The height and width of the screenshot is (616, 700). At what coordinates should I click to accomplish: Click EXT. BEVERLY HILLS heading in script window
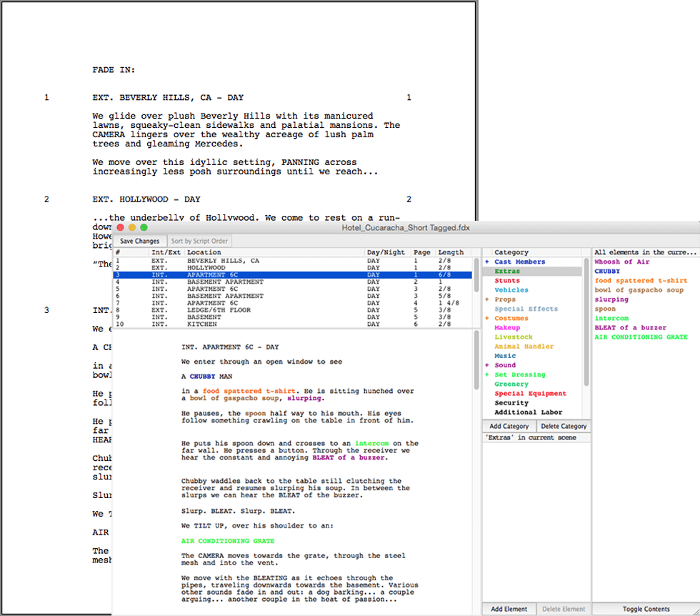168,97
